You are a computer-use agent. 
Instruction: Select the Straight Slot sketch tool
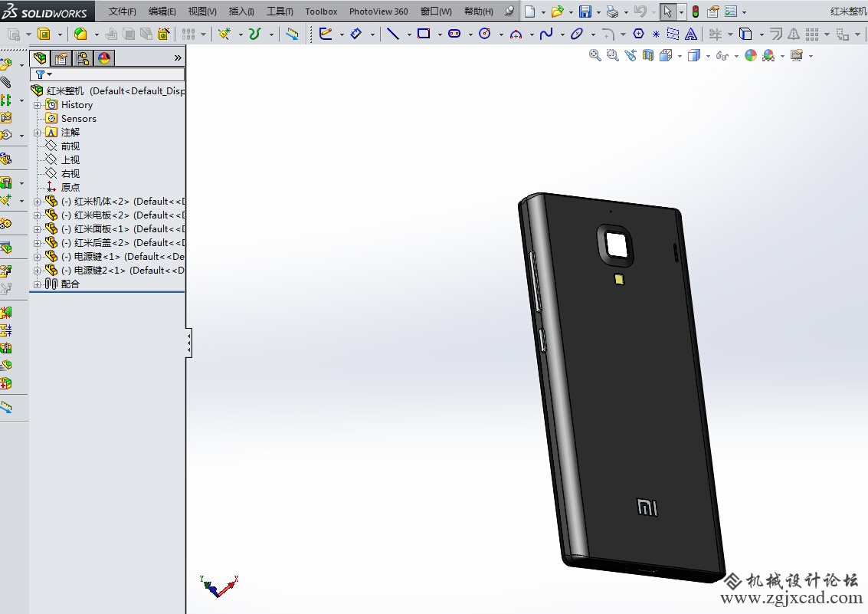[x=454, y=34]
